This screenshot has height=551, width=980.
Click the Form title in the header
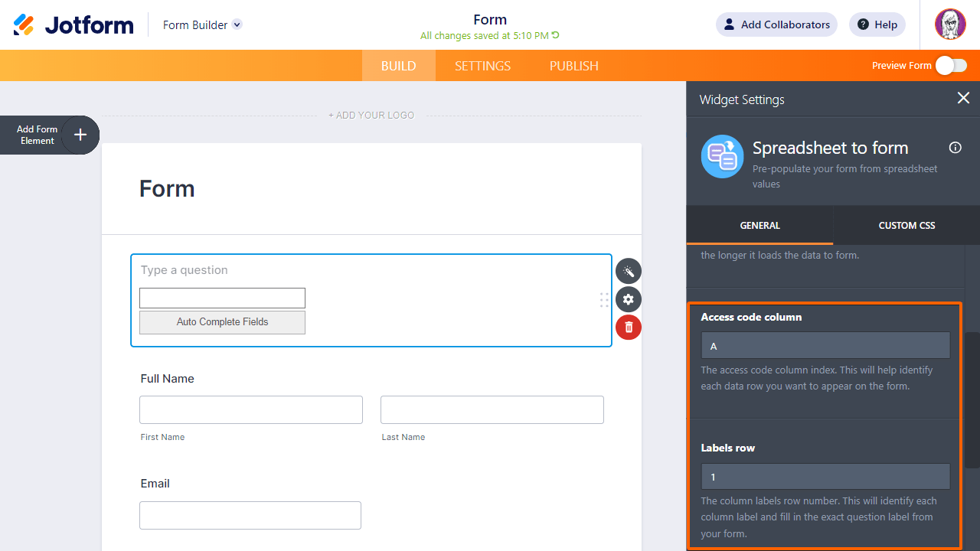[x=490, y=20]
